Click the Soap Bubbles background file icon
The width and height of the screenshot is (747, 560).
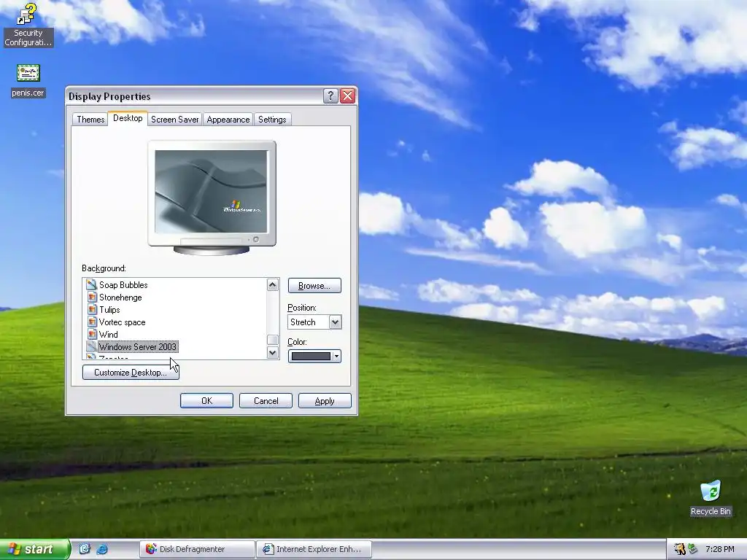point(91,285)
